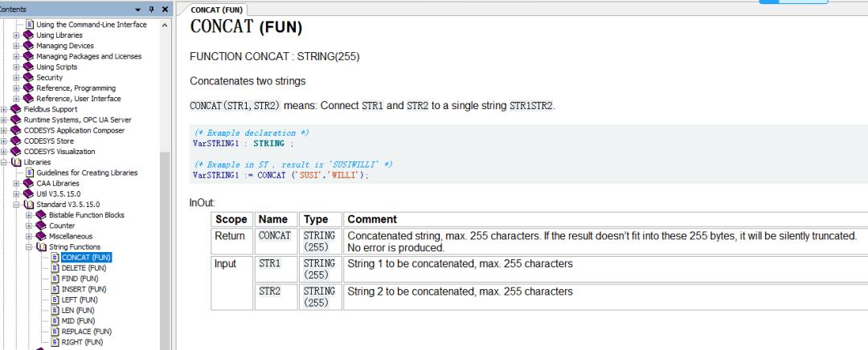Click the Counter book icon
Viewport: 868px width, 350px height.
42,226
